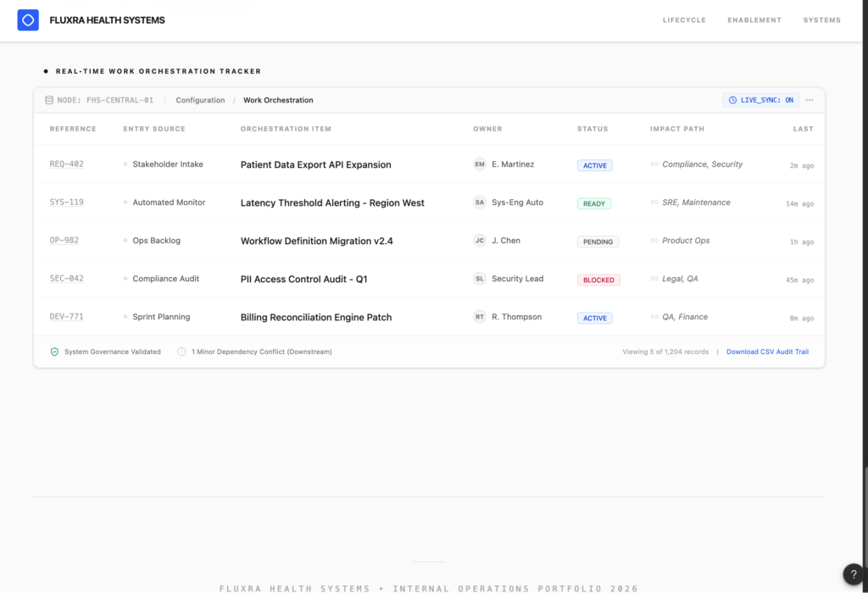Select the Work Orchestration breadcrumb
This screenshot has width=868, height=593.
(x=278, y=100)
